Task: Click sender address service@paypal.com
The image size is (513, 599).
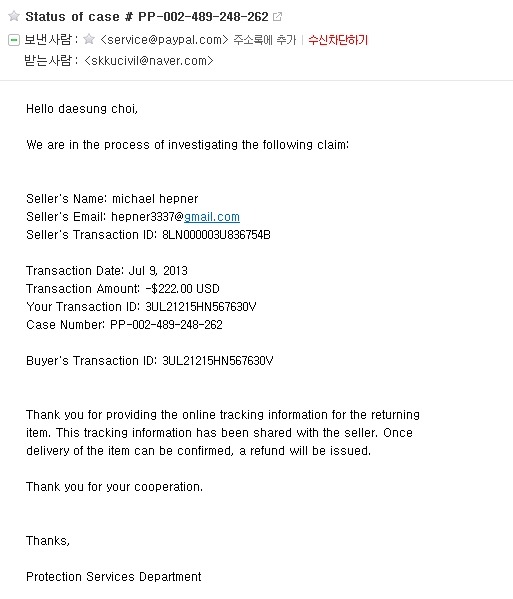Action: (x=164, y=40)
